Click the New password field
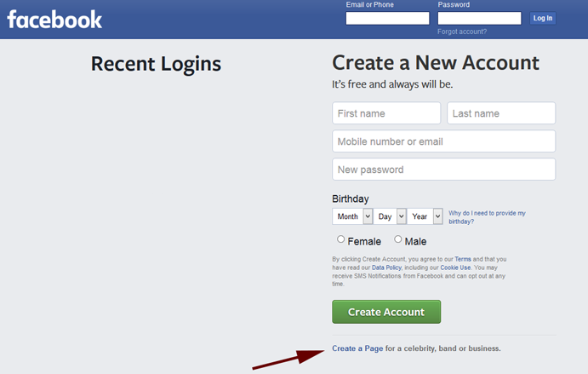The height and width of the screenshot is (374, 588). coord(443,170)
